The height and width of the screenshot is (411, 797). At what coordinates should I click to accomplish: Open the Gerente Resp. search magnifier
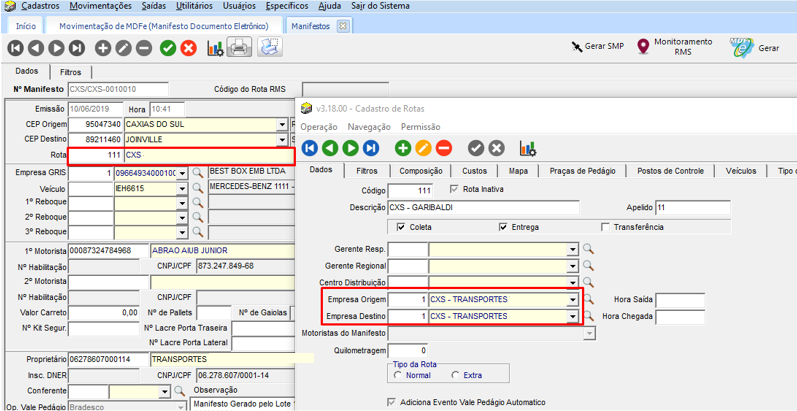pyautogui.click(x=589, y=249)
